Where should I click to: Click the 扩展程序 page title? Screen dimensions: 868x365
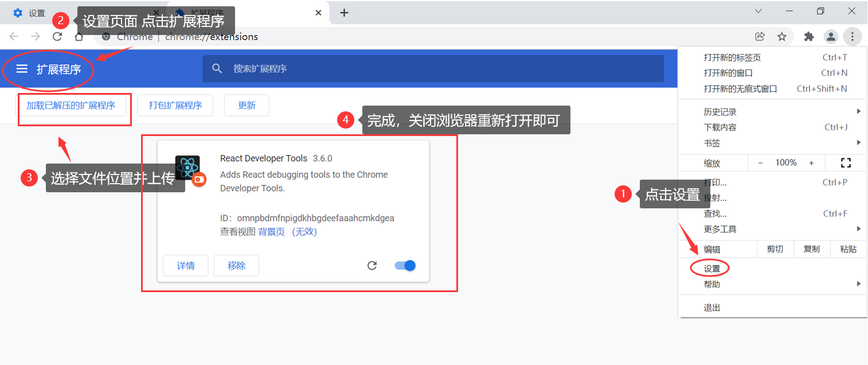click(59, 69)
